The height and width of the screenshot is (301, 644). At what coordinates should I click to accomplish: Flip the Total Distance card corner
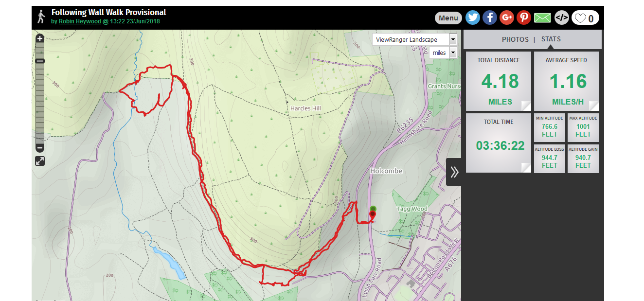pos(526,106)
